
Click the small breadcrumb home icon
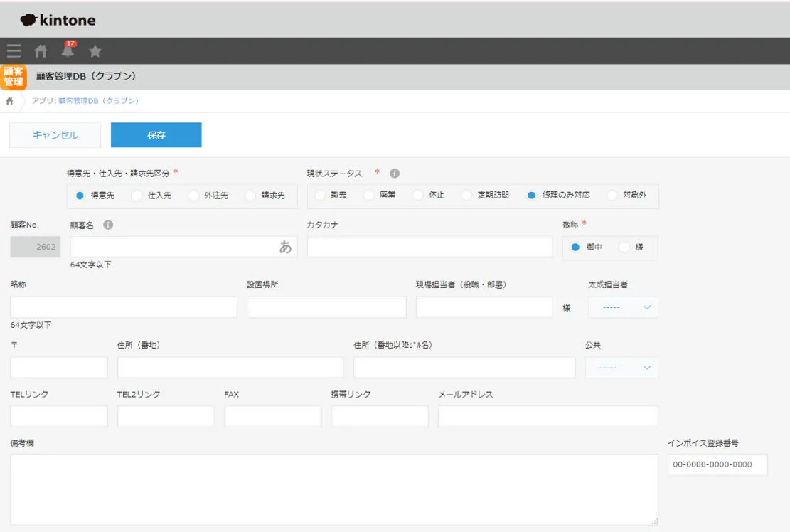[x=9, y=101]
